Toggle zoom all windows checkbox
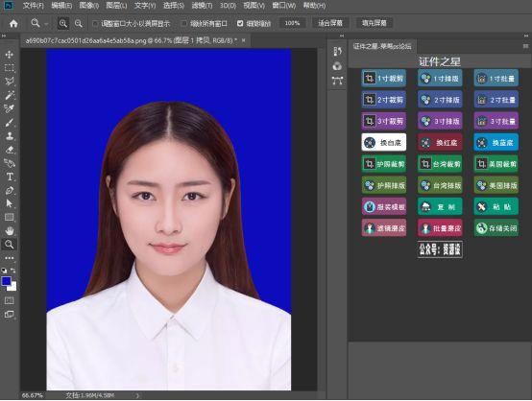 [x=183, y=23]
